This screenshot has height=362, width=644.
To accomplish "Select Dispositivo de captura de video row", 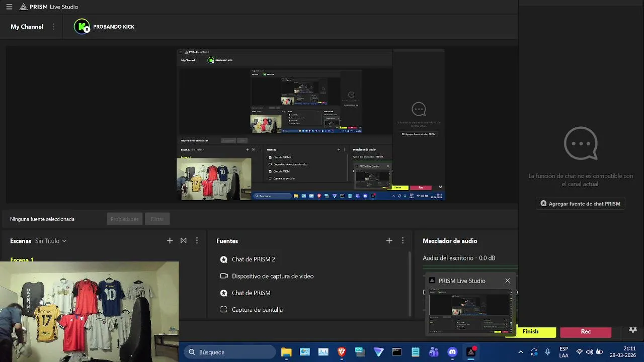I will tap(309, 276).
